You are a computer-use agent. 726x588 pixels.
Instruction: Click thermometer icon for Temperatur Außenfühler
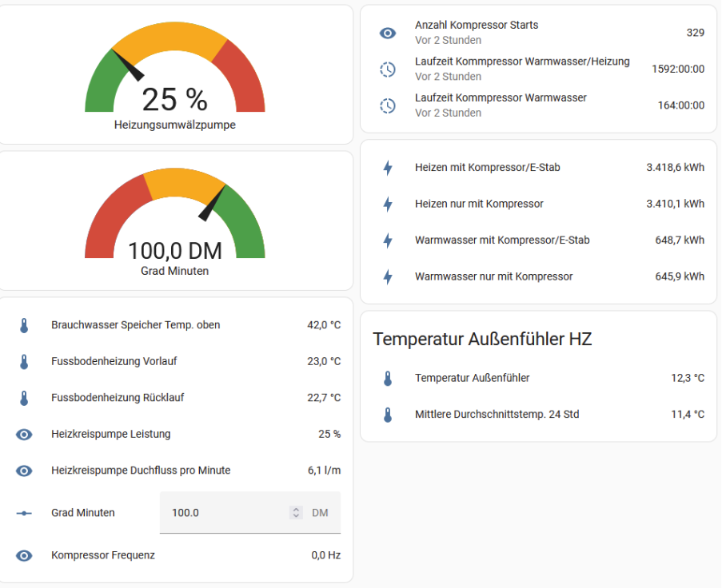point(388,378)
